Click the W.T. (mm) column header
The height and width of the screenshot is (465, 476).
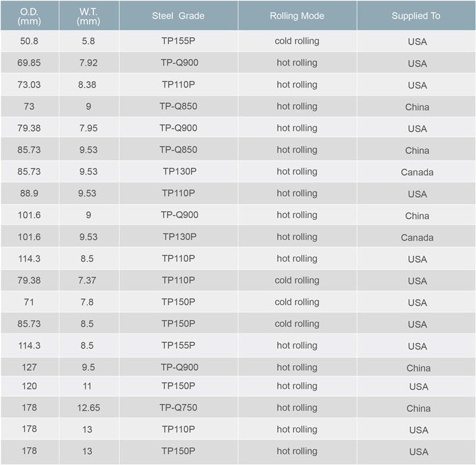pyautogui.click(x=89, y=15)
